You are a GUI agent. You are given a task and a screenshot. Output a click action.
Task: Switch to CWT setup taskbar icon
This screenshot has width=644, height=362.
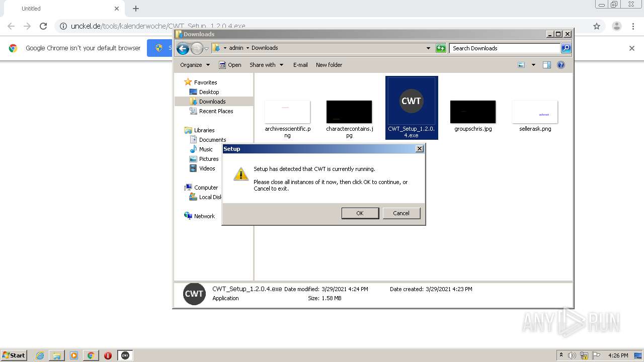click(x=125, y=355)
